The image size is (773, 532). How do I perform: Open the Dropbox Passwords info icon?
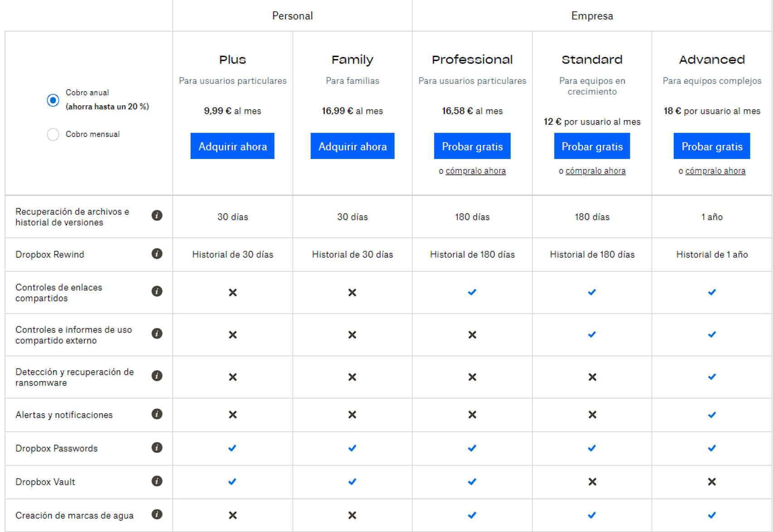tap(157, 448)
